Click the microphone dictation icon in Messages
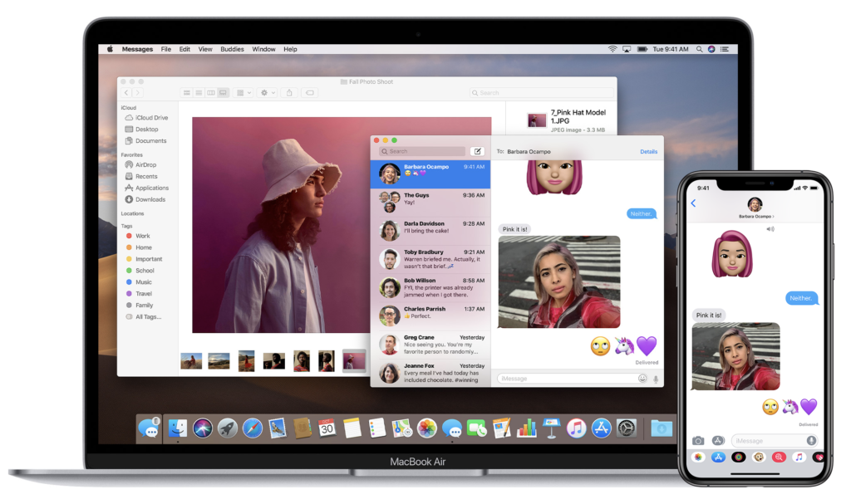Screen dimensions: 851x504 656,379
